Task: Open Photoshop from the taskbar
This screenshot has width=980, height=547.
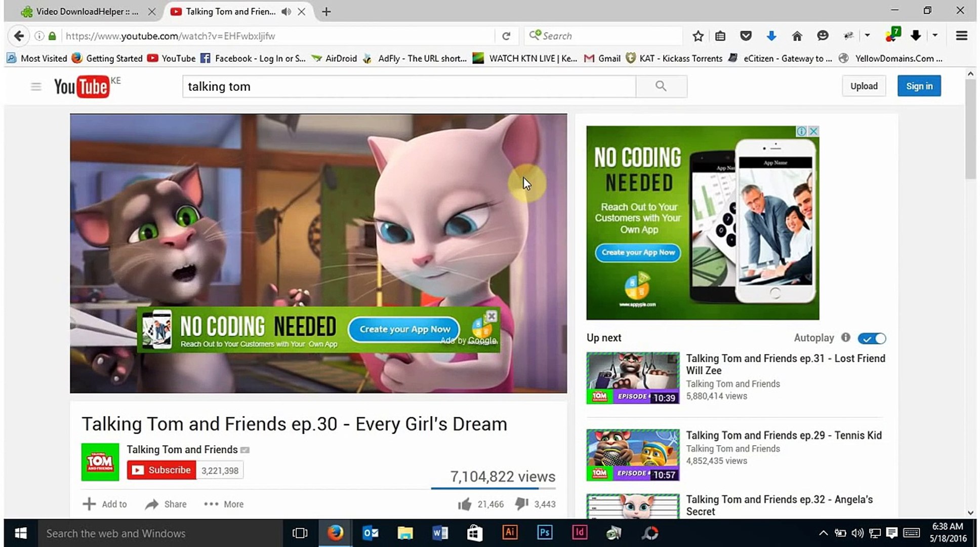Action: (545, 533)
